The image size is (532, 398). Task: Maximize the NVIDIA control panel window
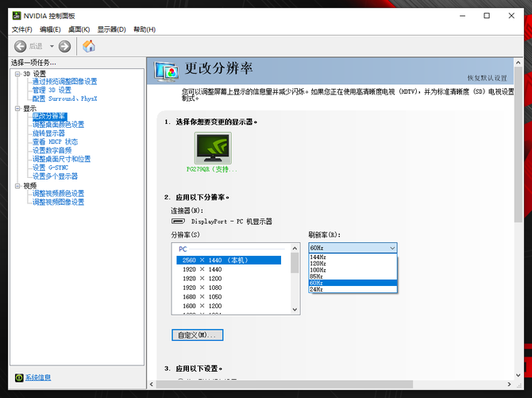click(x=487, y=16)
